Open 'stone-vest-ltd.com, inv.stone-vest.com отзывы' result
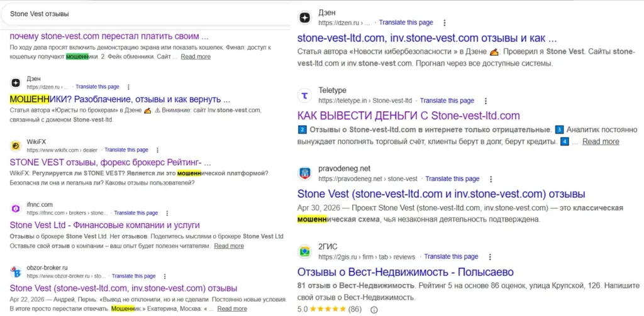This screenshot has width=644, height=316. 427,38
